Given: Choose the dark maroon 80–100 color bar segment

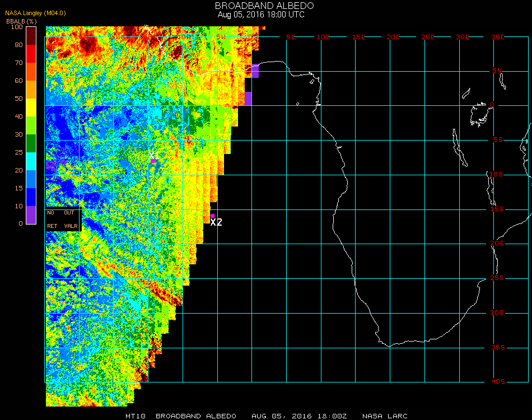Looking at the screenshot, I should coord(31,35).
